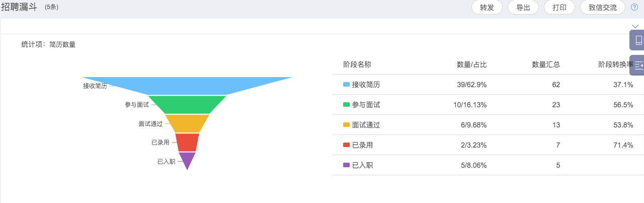The image size is (644, 203).
Task: Click the purple 已入职 funnel tip
Action: [x=187, y=159]
